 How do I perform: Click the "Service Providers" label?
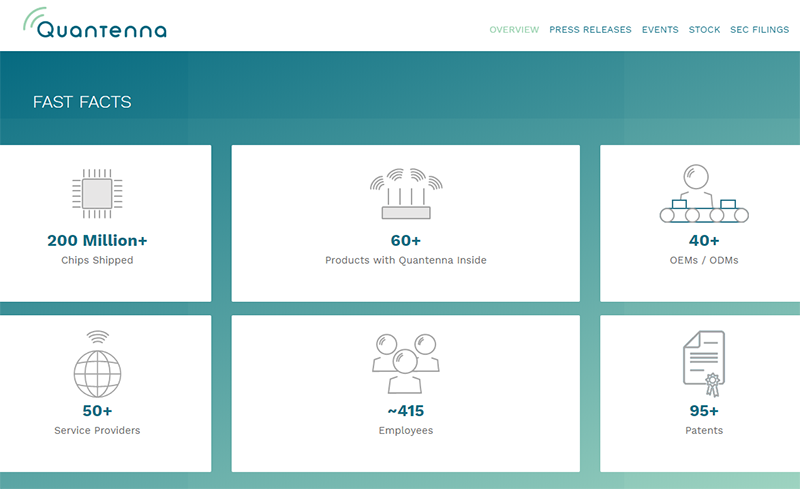pyautogui.click(x=97, y=430)
